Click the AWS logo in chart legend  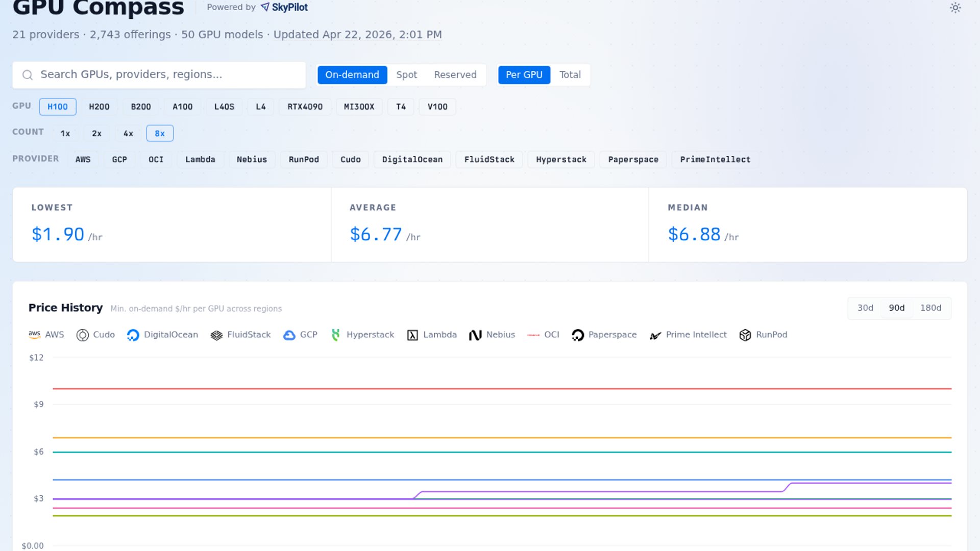coord(34,335)
